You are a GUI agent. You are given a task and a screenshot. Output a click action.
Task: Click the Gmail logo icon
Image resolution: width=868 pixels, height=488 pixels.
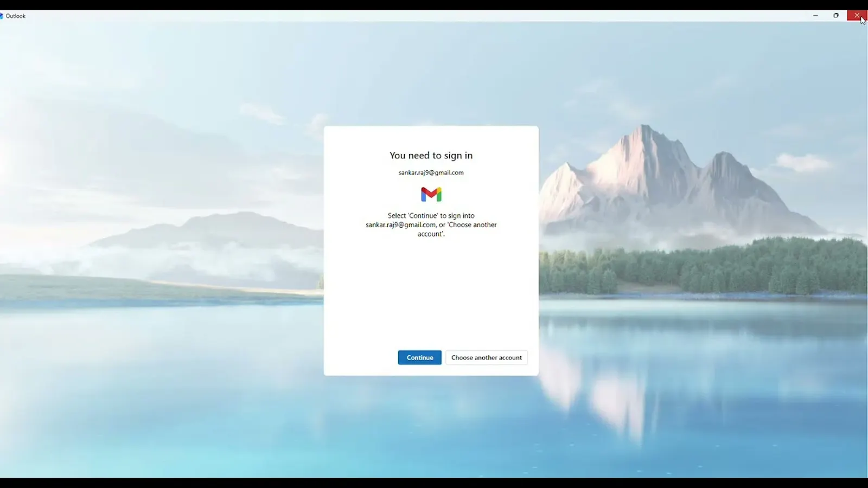[x=431, y=194]
